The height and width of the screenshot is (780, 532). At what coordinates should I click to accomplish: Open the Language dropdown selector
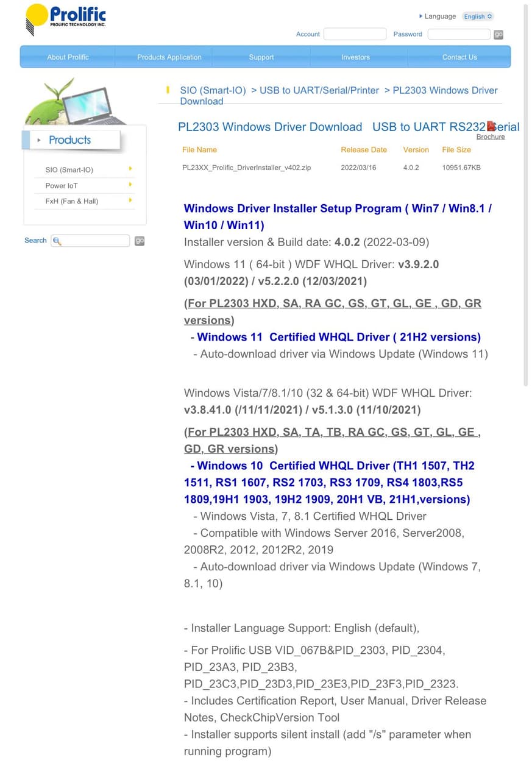478,16
